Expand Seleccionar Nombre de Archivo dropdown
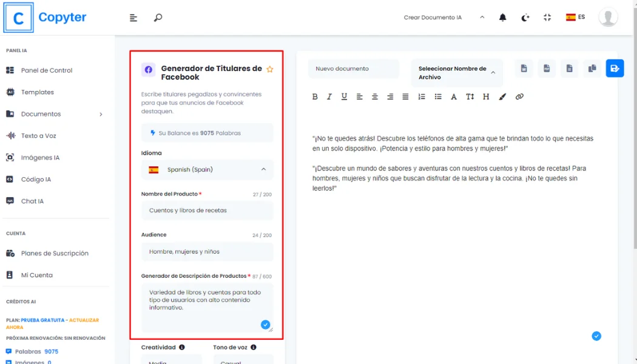 tap(457, 73)
